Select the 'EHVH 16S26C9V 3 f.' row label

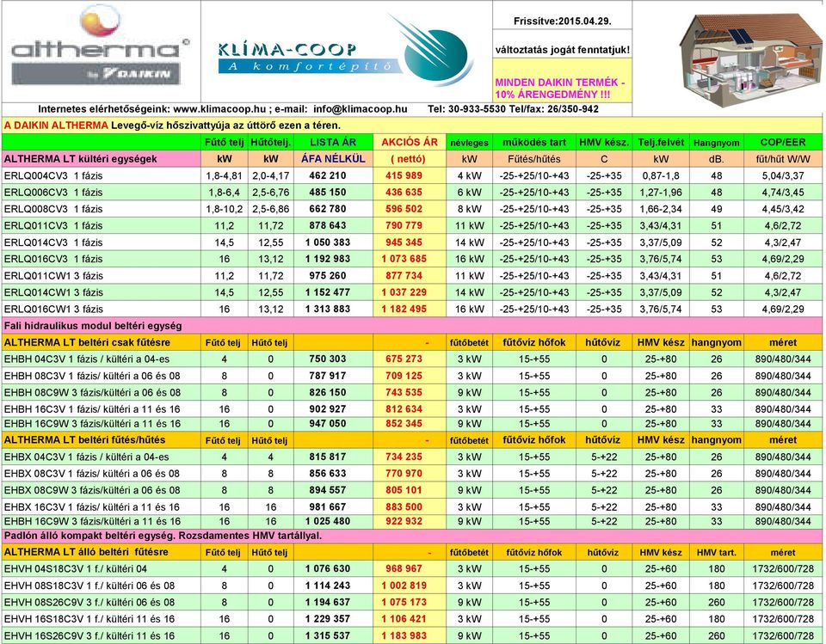[x=102, y=635]
